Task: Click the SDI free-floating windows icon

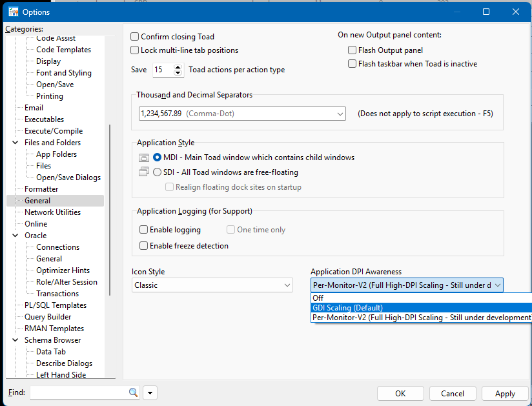Action: [144, 172]
